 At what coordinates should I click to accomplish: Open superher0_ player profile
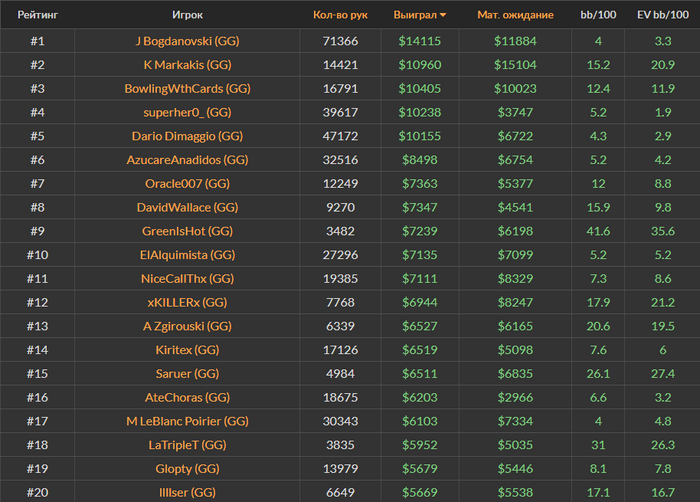187,112
